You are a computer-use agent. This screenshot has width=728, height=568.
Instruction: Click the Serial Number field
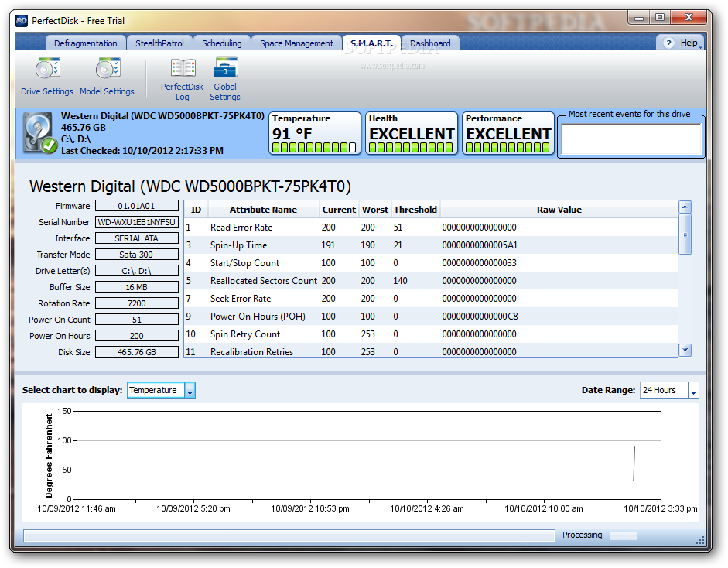136,222
